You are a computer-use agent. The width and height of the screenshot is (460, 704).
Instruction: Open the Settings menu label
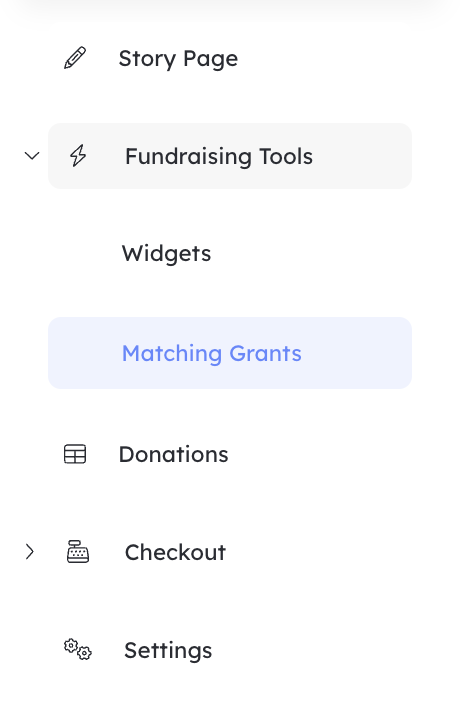click(x=168, y=651)
